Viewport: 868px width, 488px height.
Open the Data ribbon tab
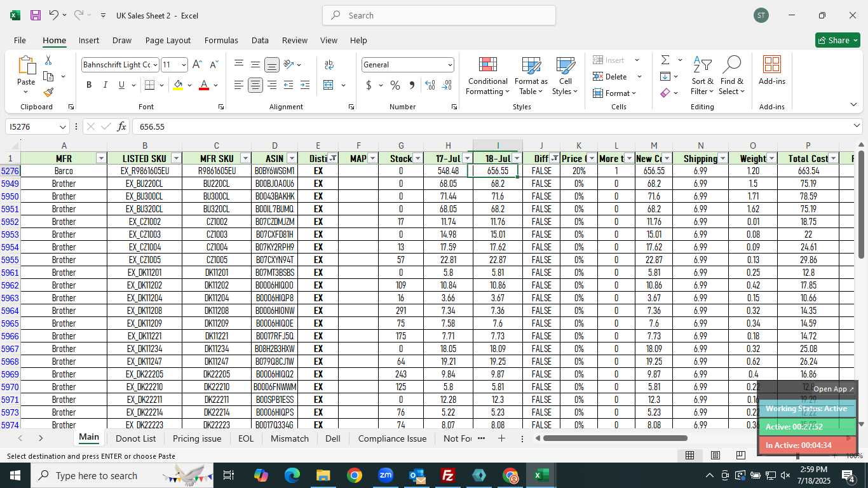pyautogui.click(x=260, y=40)
